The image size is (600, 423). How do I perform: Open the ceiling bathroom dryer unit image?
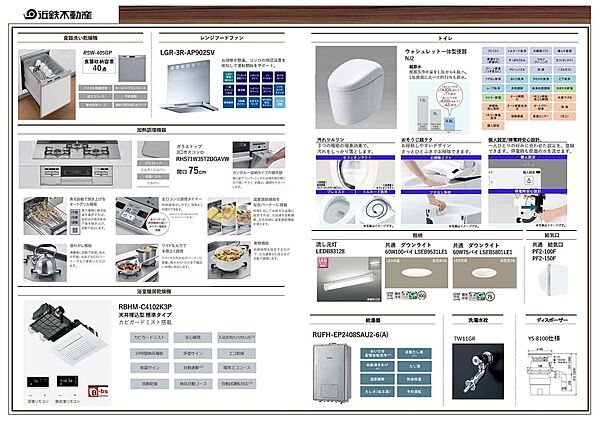click(68, 332)
